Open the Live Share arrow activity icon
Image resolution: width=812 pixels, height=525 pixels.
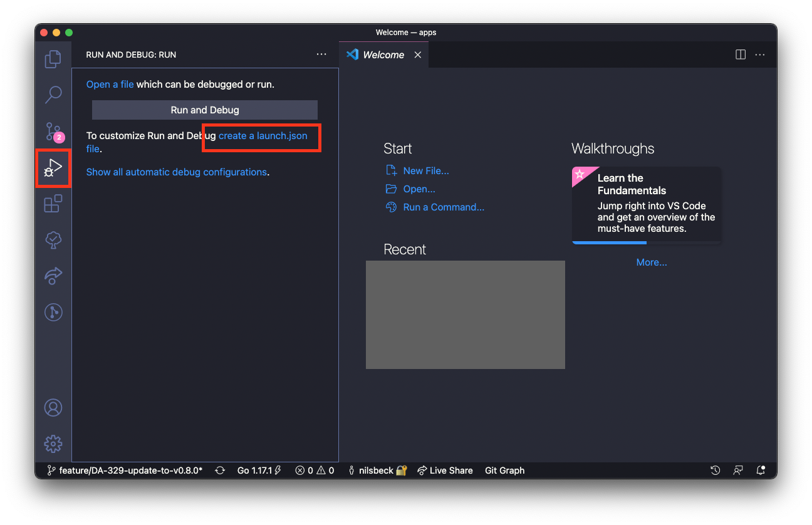(53, 276)
